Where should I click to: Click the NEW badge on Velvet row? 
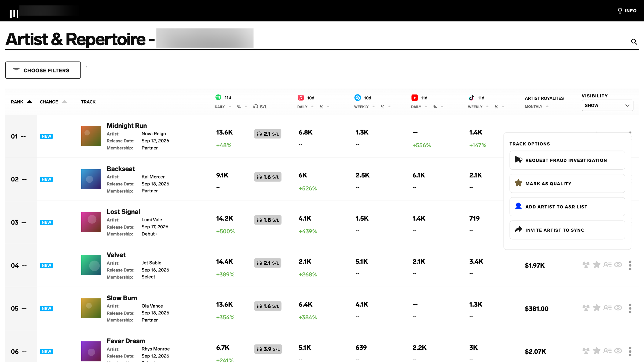[x=46, y=265]
